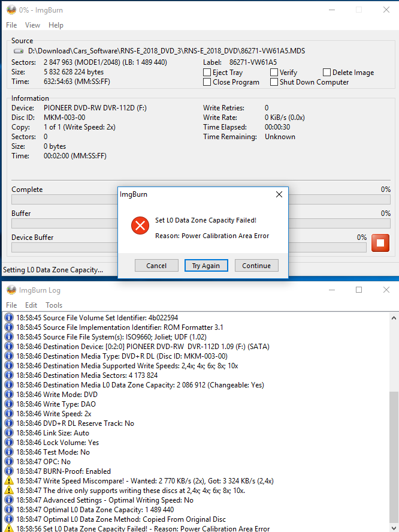Click the red stop burn button

pos(380,243)
